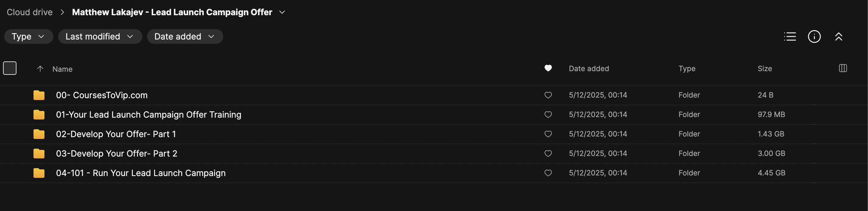Sort by Date added column header
Viewport: 868px width, 211px height.
point(589,69)
